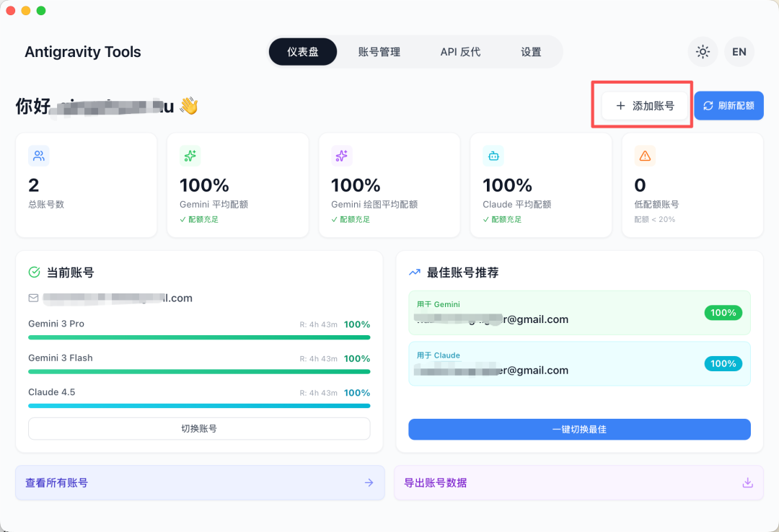Click the robot icon in Claude 平均配额 card
Image resolution: width=779 pixels, height=532 pixels.
493,156
